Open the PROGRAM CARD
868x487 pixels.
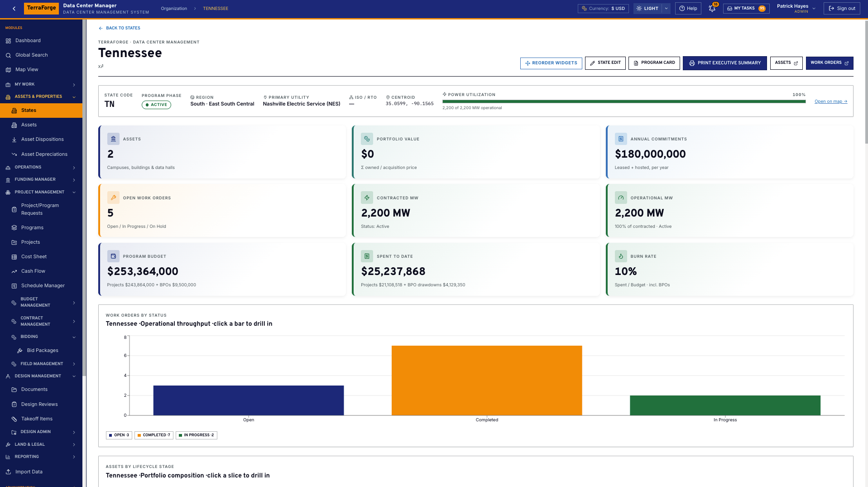654,63
